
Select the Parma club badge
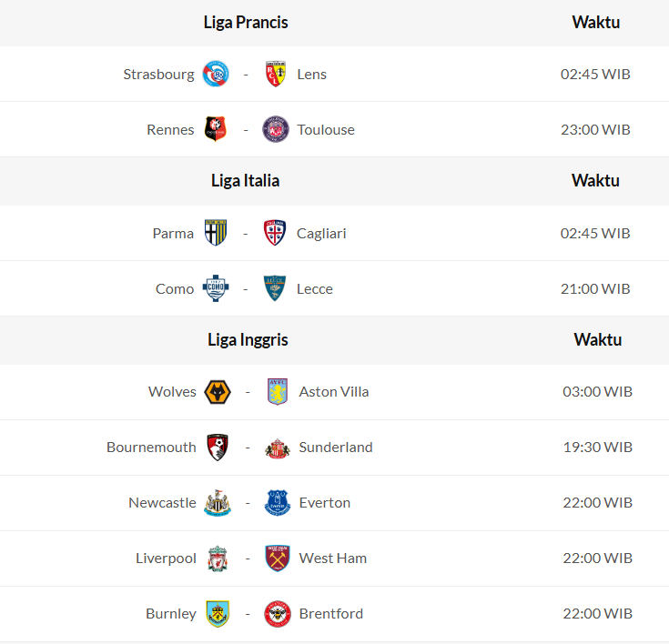(216, 233)
